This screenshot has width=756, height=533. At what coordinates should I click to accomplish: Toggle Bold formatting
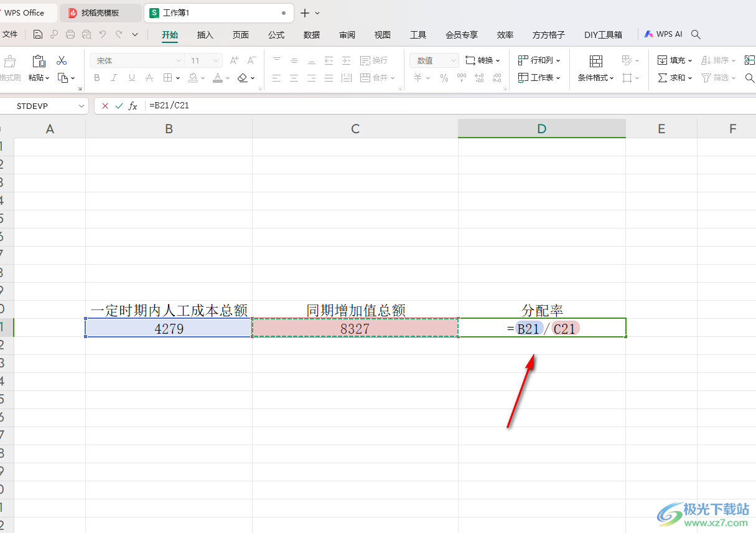pyautogui.click(x=96, y=78)
